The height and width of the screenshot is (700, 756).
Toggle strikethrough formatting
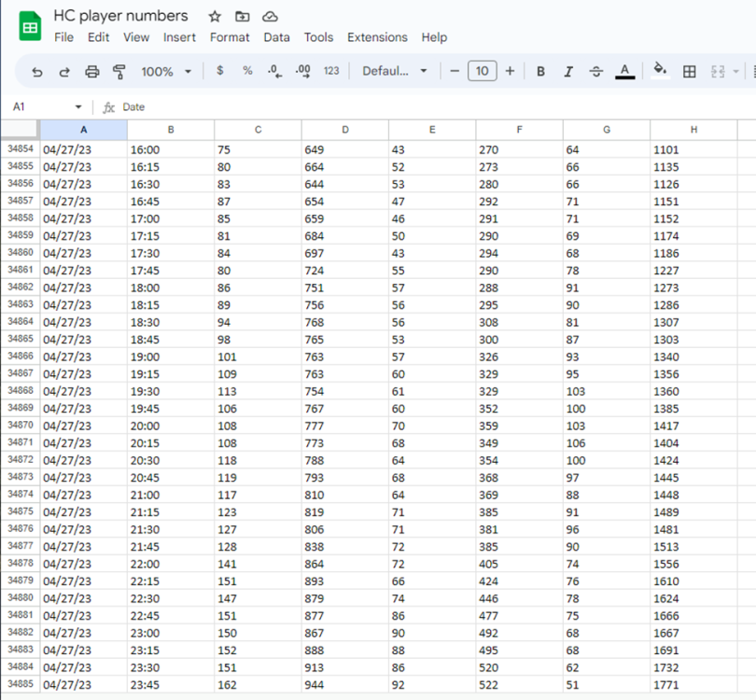click(596, 71)
